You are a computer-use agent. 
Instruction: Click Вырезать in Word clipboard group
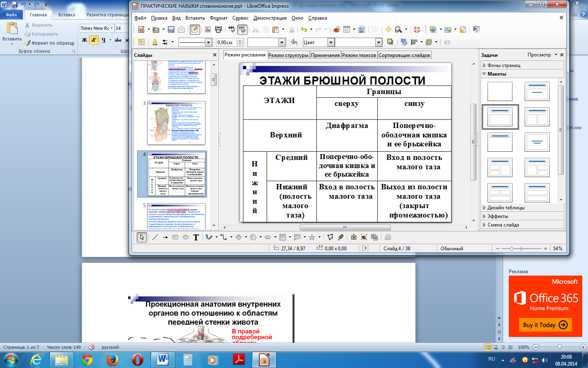click(38, 25)
